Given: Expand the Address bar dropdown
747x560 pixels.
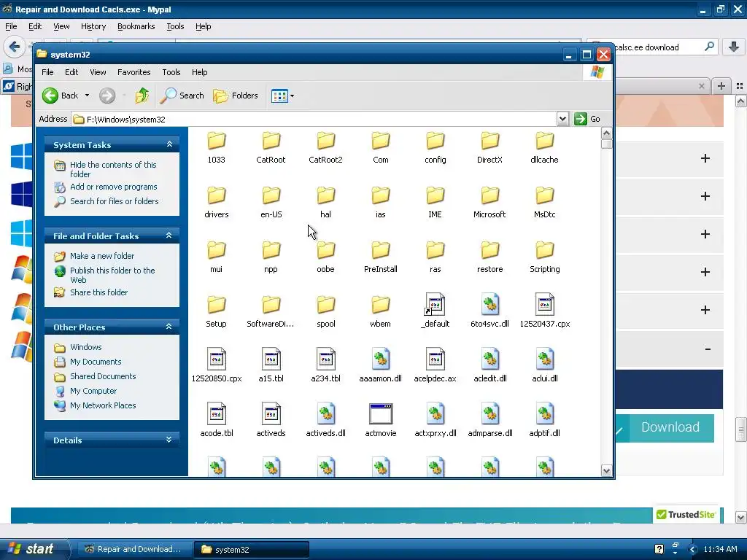Looking at the screenshot, I should (562, 119).
